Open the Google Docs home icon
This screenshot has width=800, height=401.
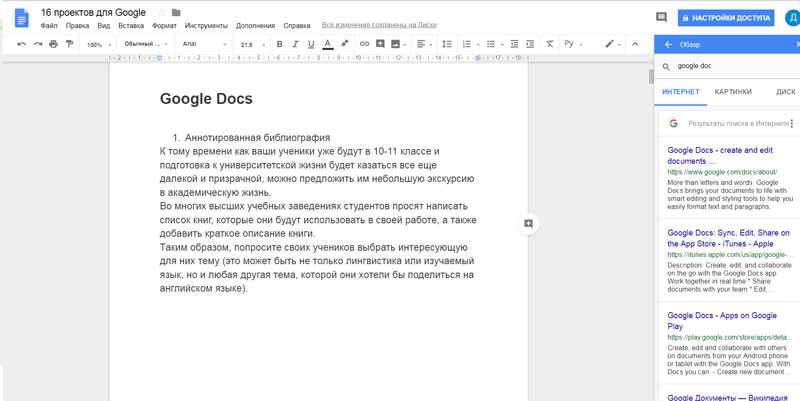(x=22, y=19)
